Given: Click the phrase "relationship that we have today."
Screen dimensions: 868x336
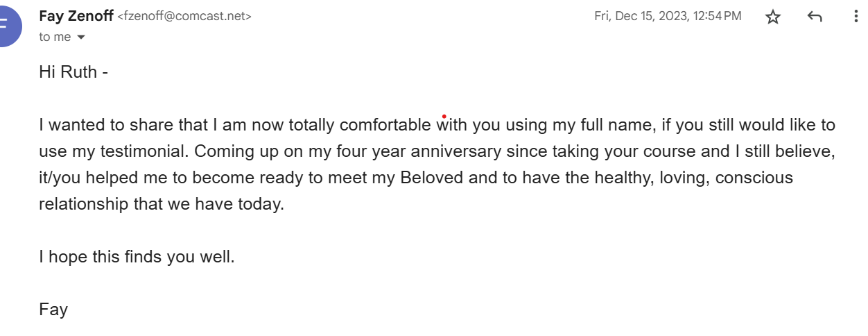Looking at the screenshot, I should pos(162,204).
